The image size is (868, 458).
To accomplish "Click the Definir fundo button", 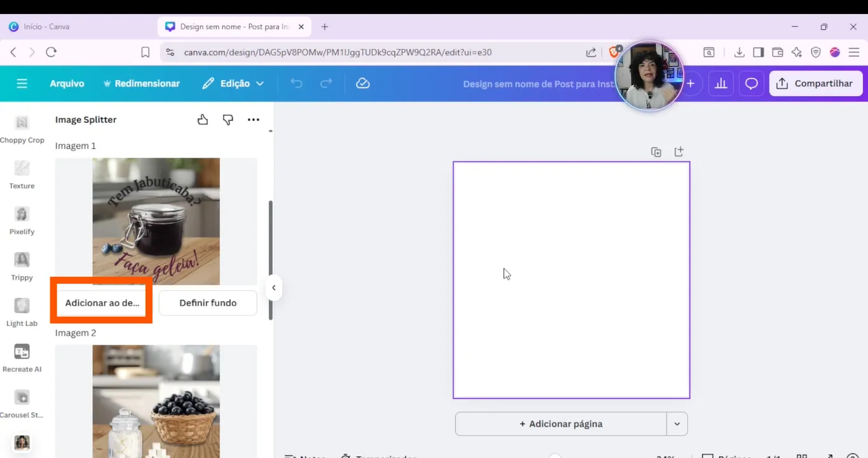I will 208,303.
